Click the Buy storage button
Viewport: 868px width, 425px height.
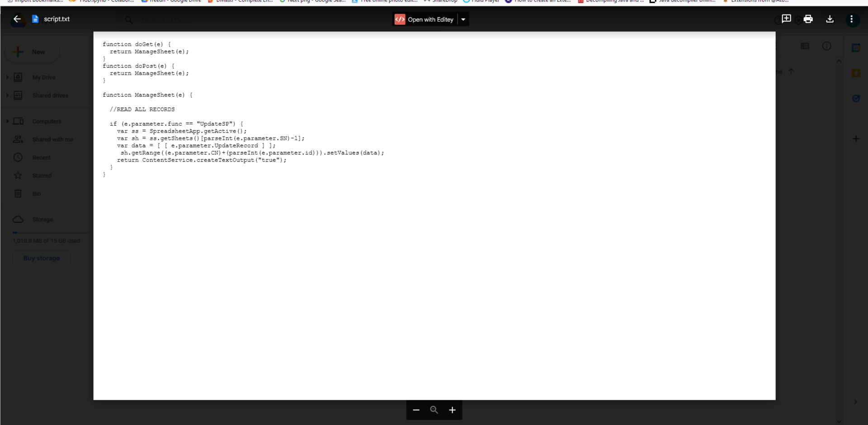coord(42,258)
